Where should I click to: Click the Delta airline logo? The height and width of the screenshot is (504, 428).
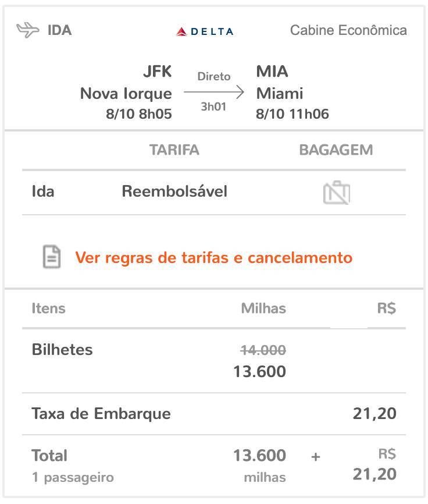click(205, 31)
